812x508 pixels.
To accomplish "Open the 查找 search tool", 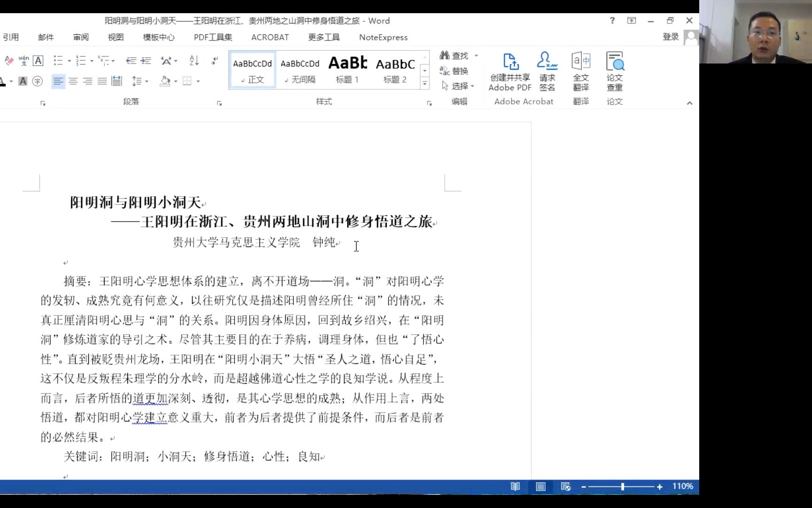I will [x=454, y=56].
